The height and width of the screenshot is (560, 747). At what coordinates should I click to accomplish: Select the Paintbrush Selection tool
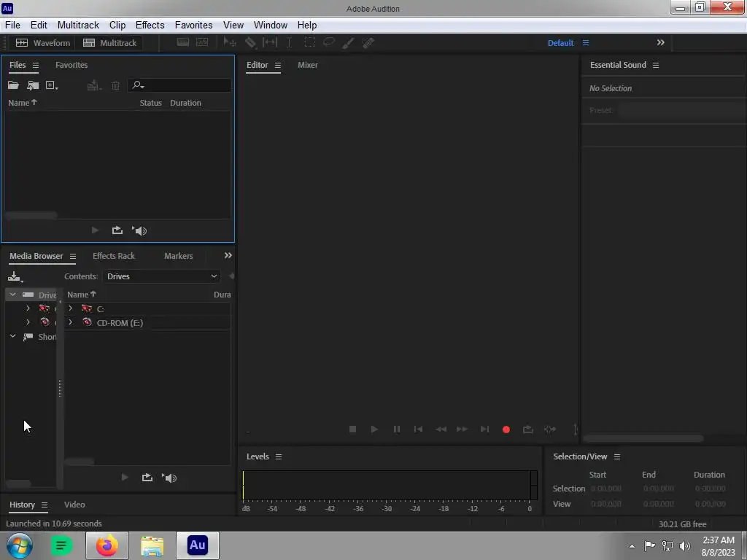tap(348, 43)
